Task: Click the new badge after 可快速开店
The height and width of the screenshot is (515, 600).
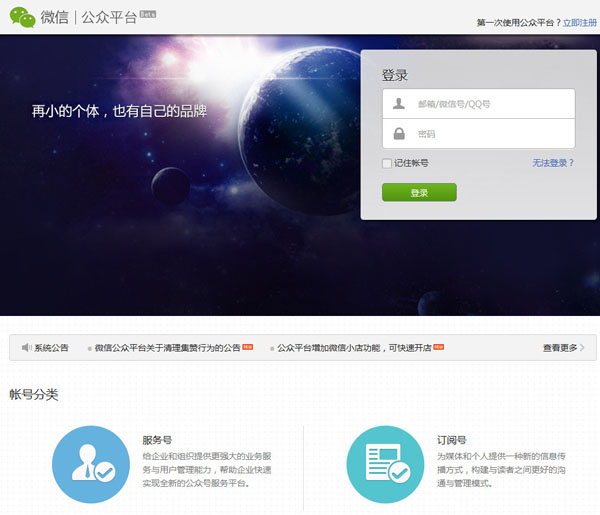Action: [439, 347]
